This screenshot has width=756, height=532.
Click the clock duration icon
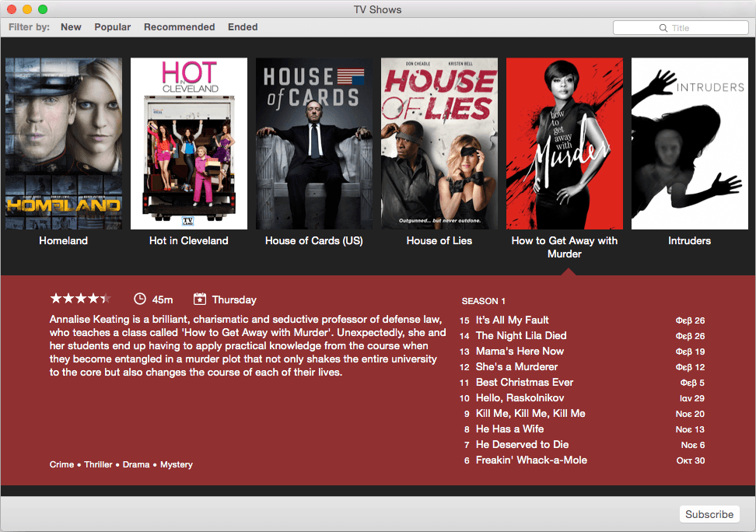[140, 299]
